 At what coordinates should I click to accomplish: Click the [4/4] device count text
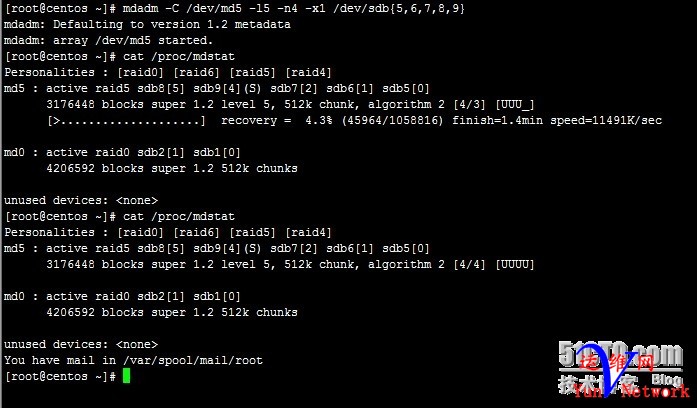point(469,264)
